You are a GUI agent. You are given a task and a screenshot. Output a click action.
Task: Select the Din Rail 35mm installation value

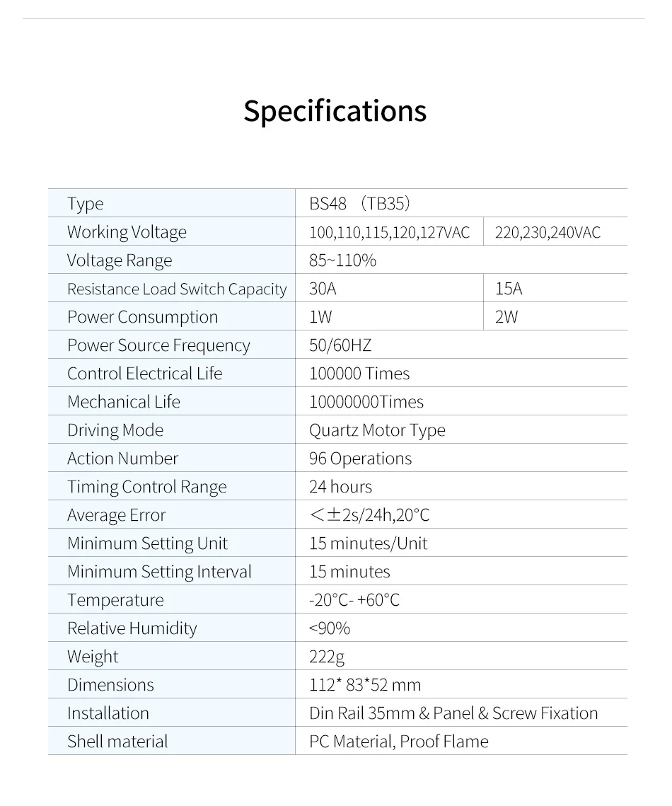click(x=453, y=713)
